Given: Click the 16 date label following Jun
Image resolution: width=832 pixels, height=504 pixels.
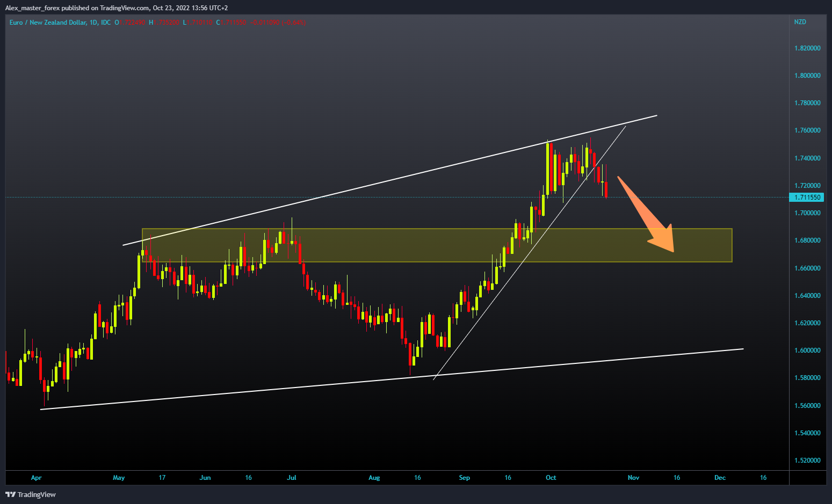Looking at the screenshot, I should tap(248, 478).
